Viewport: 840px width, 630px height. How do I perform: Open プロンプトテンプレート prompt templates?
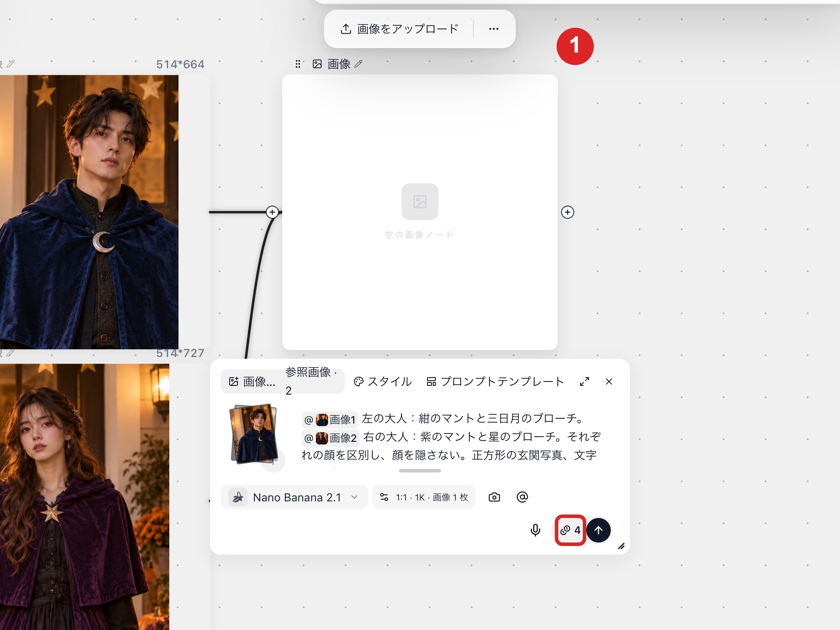tap(495, 381)
